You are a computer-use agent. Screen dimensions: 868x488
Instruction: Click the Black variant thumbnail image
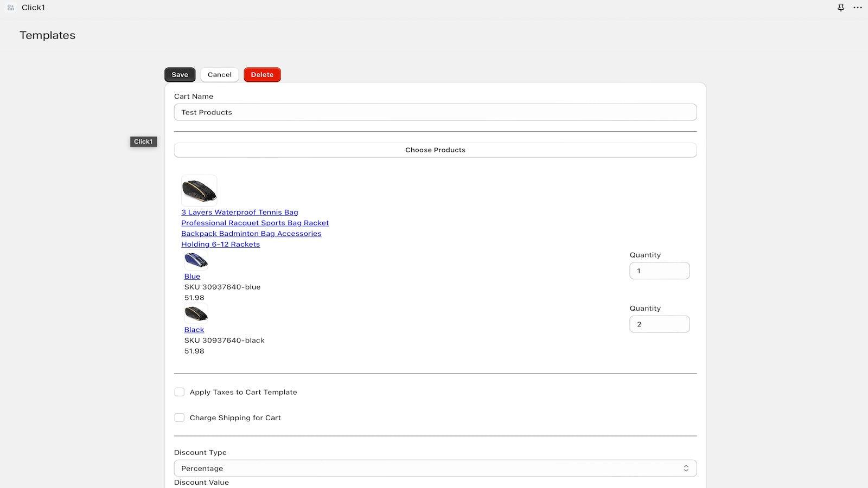pos(195,313)
